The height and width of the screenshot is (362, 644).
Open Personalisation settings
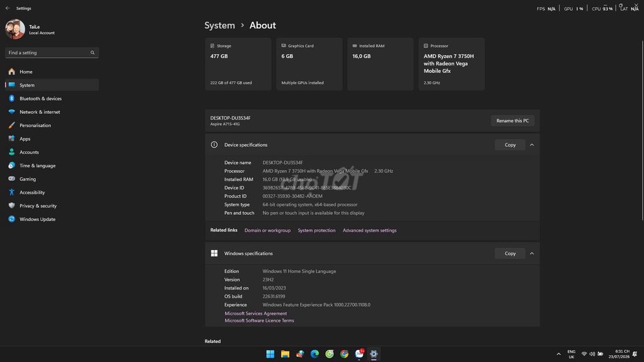click(52, 125)
